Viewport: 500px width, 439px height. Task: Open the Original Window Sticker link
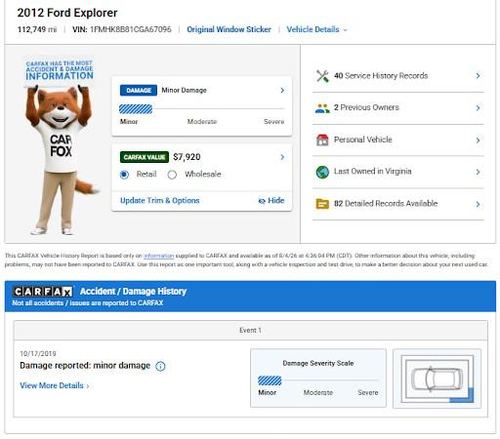click(x=229, y=29)
